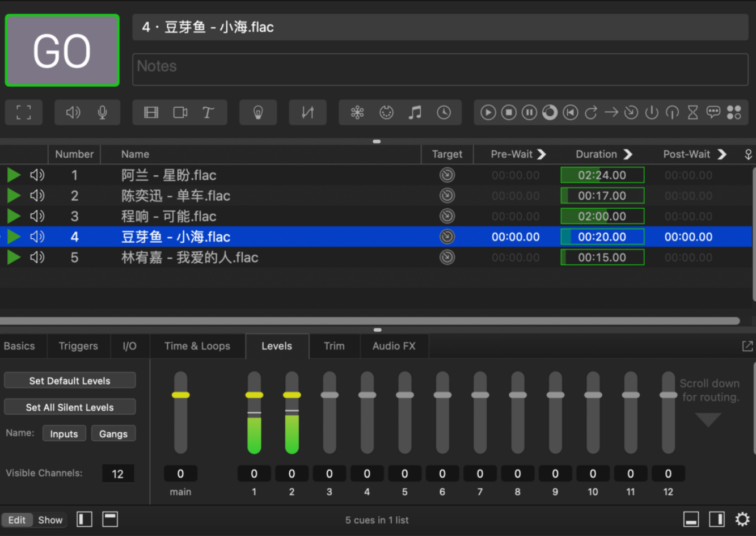Viewport: 756px width, 536px height.
Task: Click Set All Silent Levels
Action: [70, 407]
